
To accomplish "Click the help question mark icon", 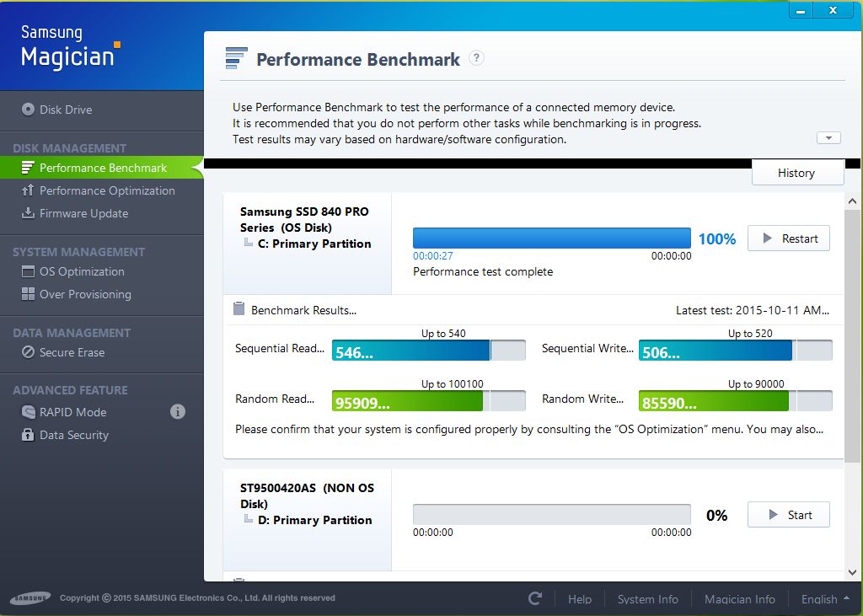I will click(x=477, y=58).
